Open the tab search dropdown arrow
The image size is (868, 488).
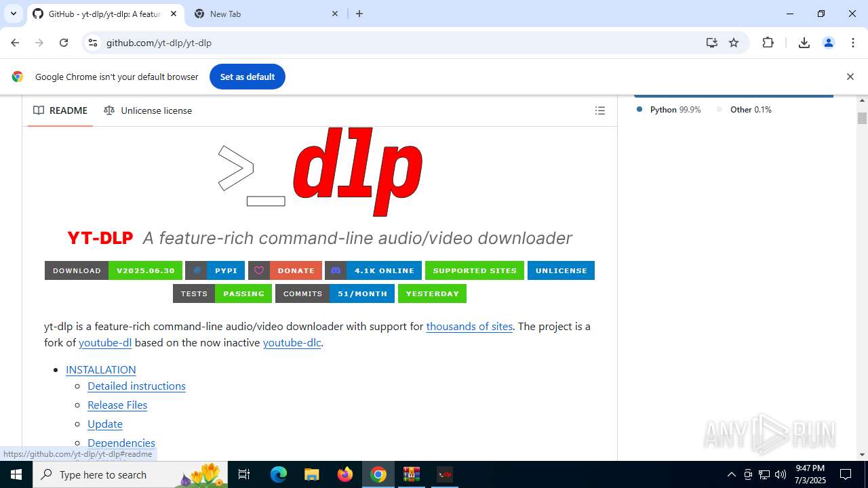click(x=13, y=14)
